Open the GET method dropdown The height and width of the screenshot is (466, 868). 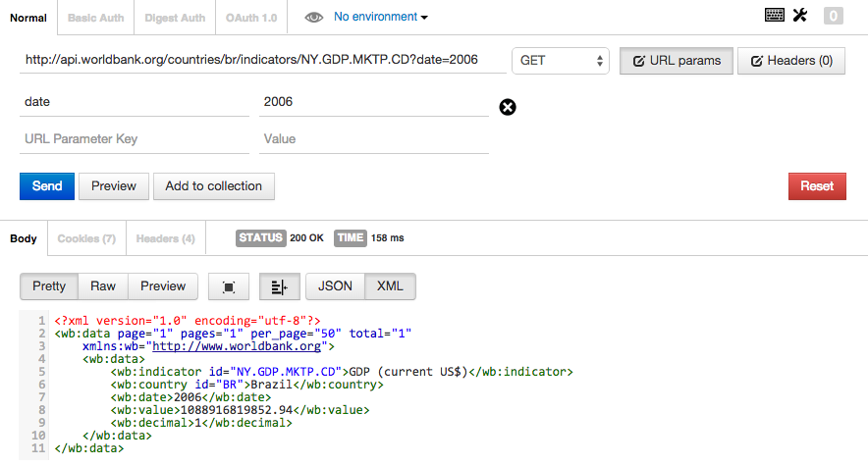point(561,61)
